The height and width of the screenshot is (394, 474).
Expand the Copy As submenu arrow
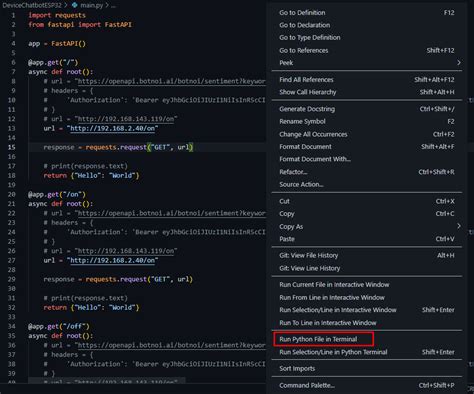point(459,226)
